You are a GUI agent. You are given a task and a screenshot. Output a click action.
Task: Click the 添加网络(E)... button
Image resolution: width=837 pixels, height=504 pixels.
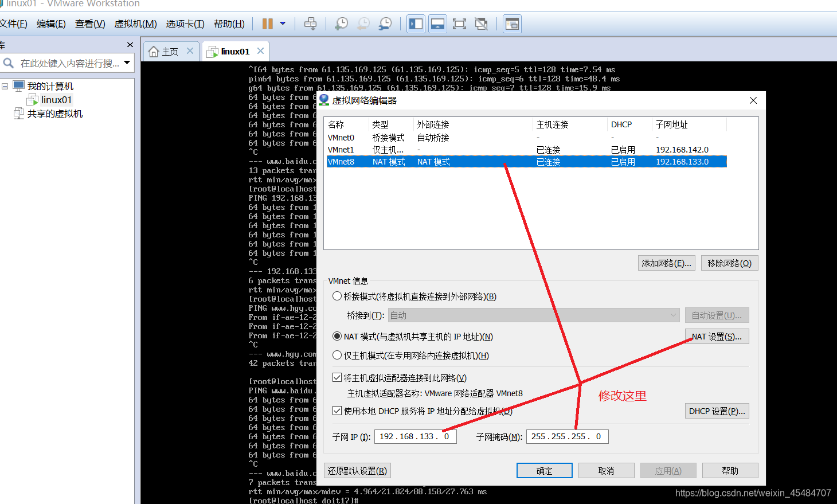point(667,263)
